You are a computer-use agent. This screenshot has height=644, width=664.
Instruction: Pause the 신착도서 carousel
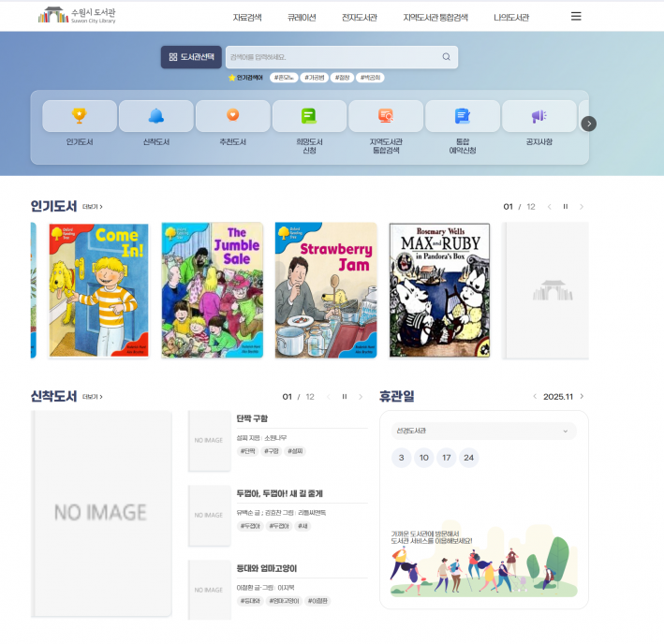(345, 397)
